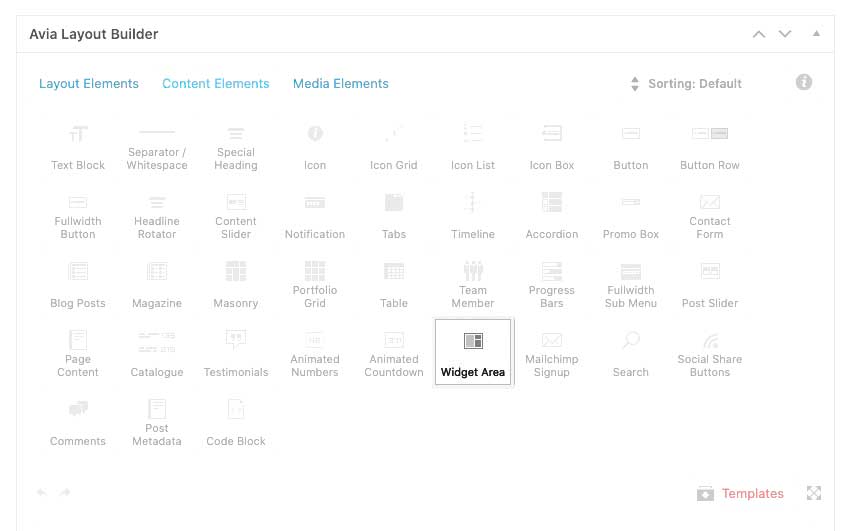The image size is (847, 531).
Task: Insert Page Content element
Action: click(78, 353)
